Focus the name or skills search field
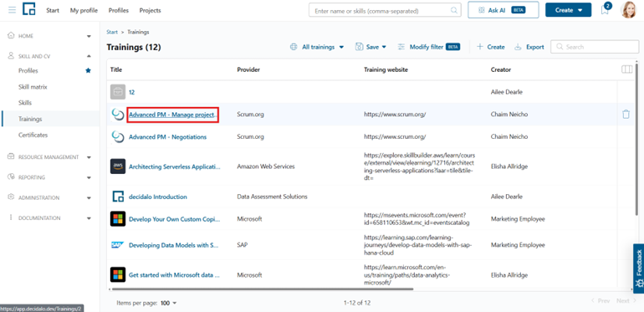Screen dimensions: 644x312 (385, 10)
